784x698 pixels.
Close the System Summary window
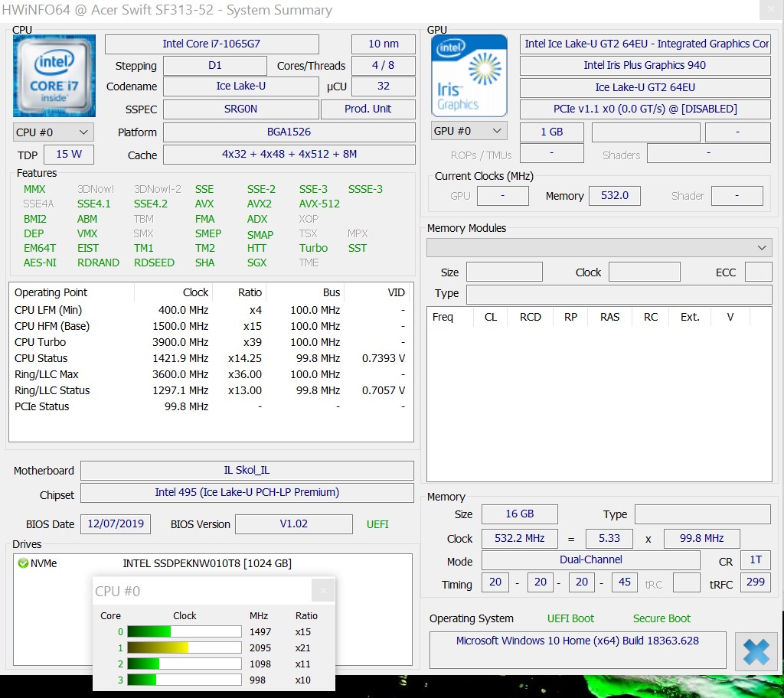tap(770, 9)
